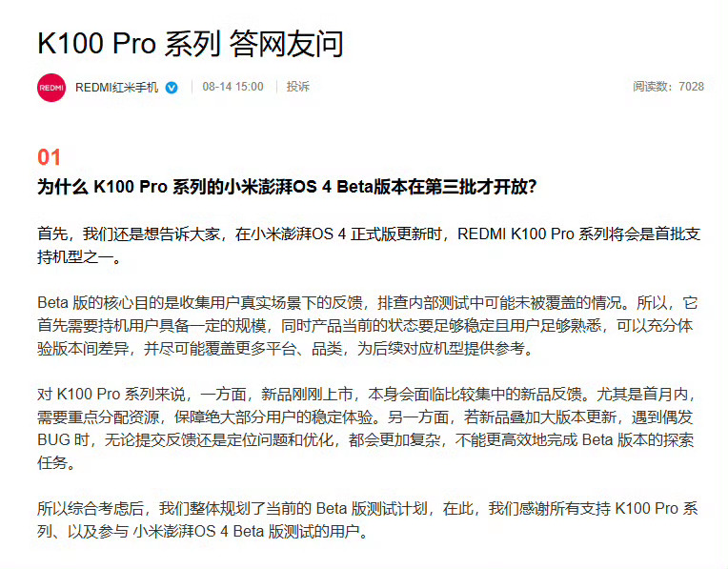Click the word BUG 时 in third paragraph

[64, 439]
